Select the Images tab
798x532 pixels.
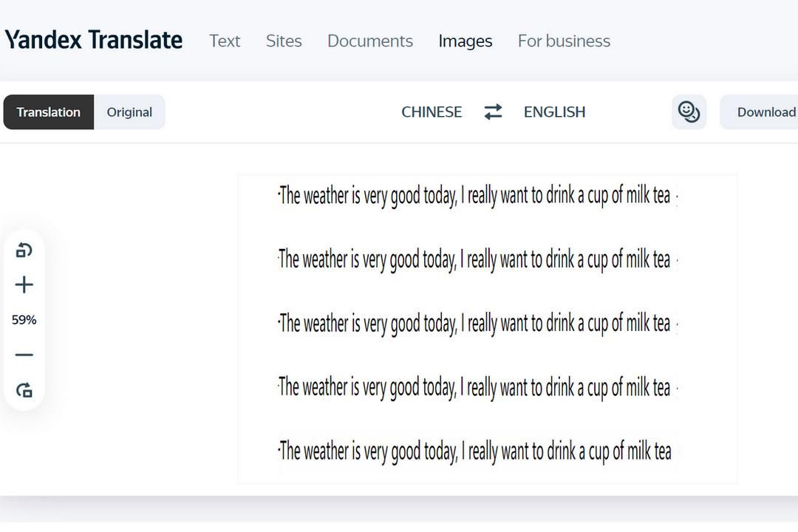(x=465, y=41)
